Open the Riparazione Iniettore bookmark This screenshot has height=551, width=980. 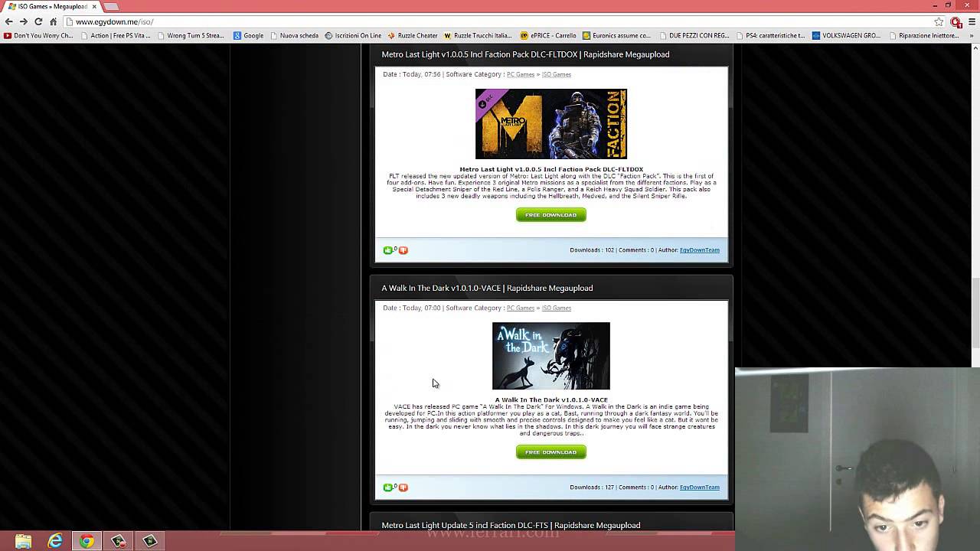click(x=923, y=35)
